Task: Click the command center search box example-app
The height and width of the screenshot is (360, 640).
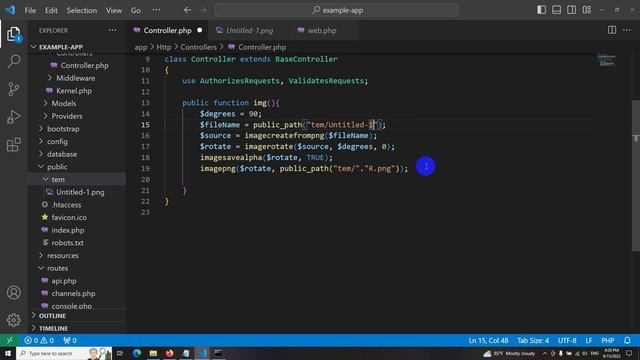Action: 337,10
